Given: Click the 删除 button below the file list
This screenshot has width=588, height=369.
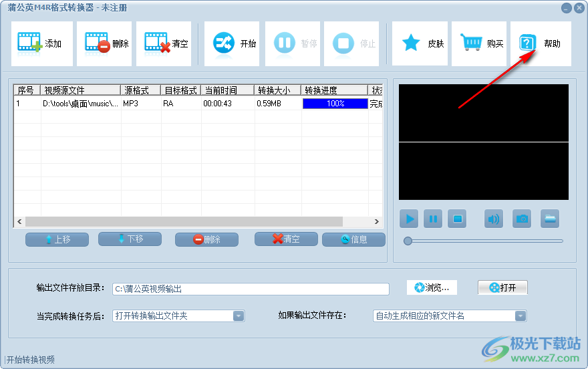Looking at the screenshot, I should coord(207,239).
